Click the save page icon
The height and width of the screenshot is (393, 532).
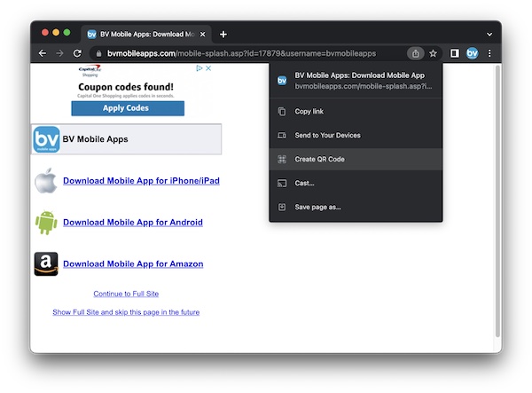point(282,207)
